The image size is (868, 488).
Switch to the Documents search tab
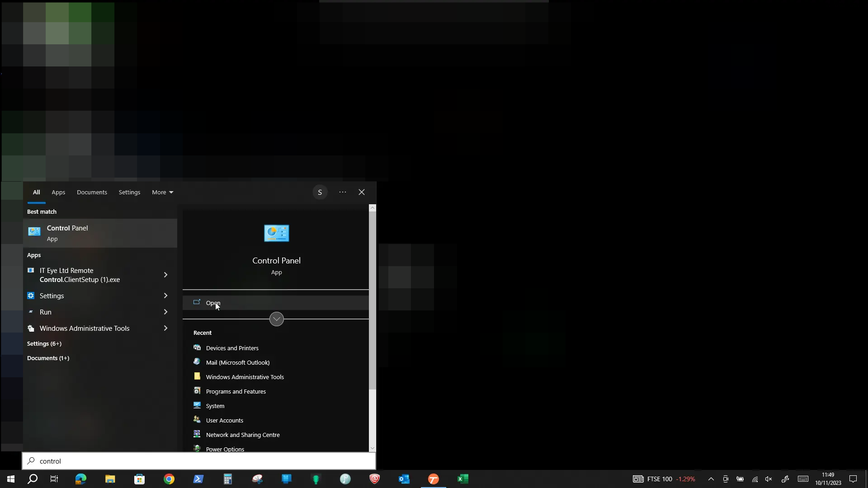click(92, 192)
